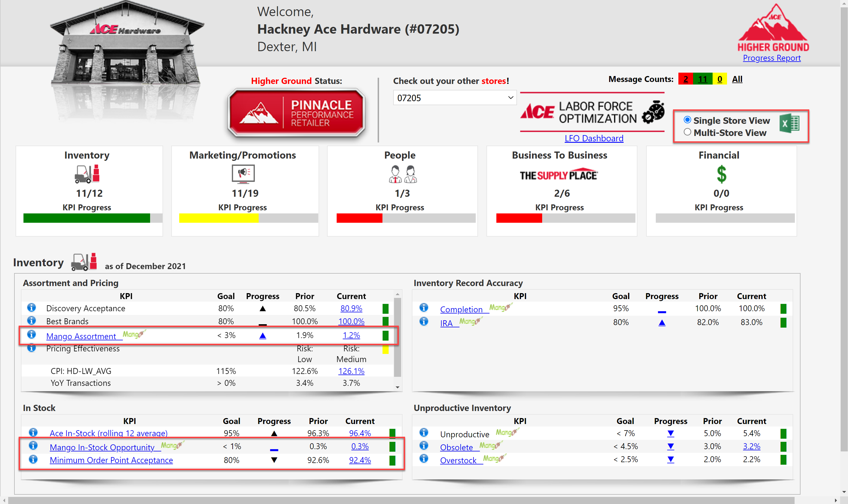Open the Completion link
Screen dimensions: 848x504
pos(461,310)
